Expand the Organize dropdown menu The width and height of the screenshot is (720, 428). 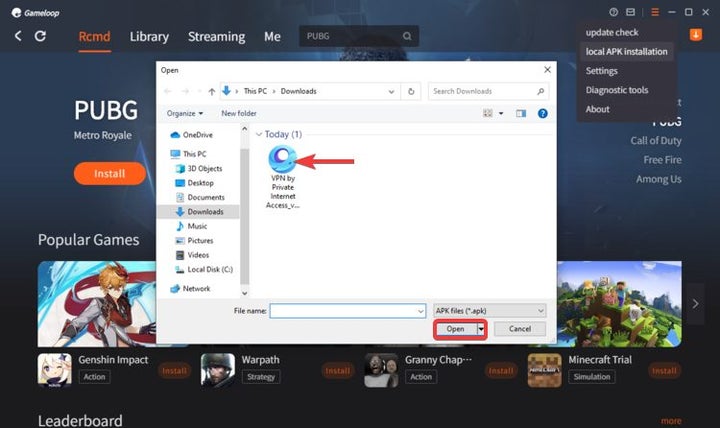[x=185, y=113]
